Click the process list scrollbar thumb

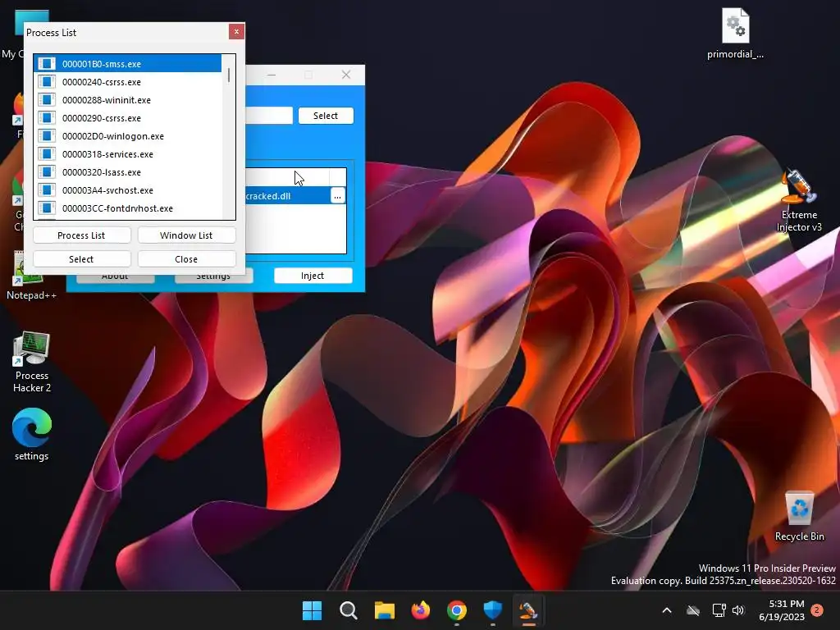click(x=229, y=75)
